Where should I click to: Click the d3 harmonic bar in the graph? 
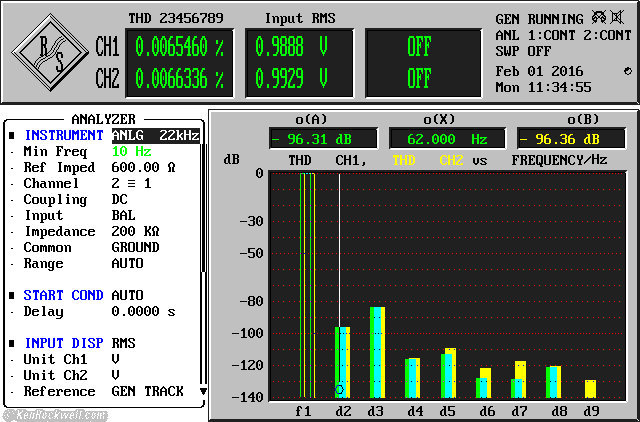tap(377, 352)
